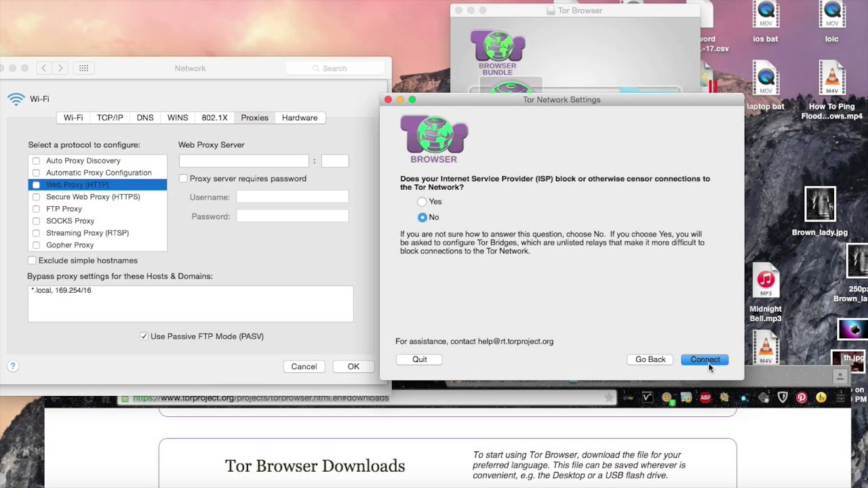Click the Connect button in Tor Network Settings
Image resolution: width=868 pixels, height=488 pixels.
coord(705,359)
